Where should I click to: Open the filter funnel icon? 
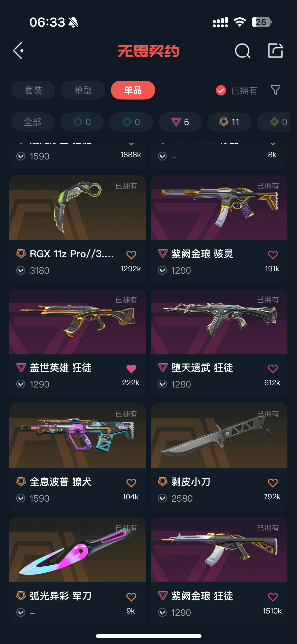click(x=275, y=90)
